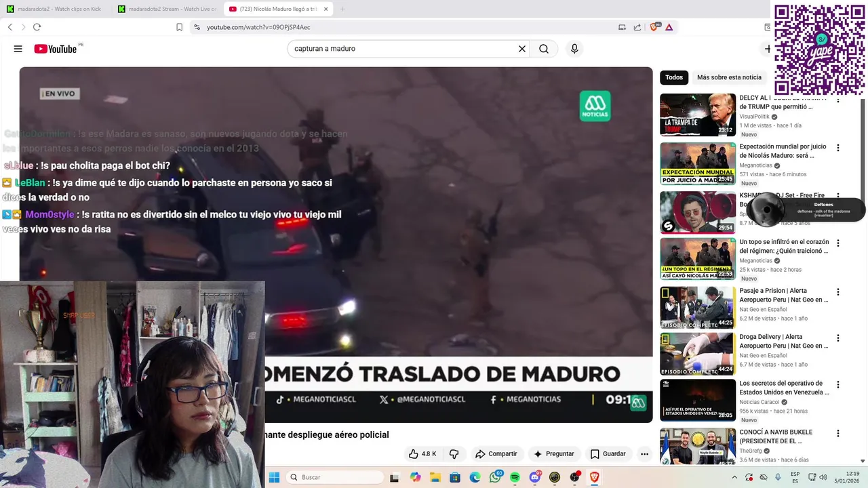Open Droga Delivery episode thumbnail
The height and width of the screenshot is (488, 868).
point(698,353)
